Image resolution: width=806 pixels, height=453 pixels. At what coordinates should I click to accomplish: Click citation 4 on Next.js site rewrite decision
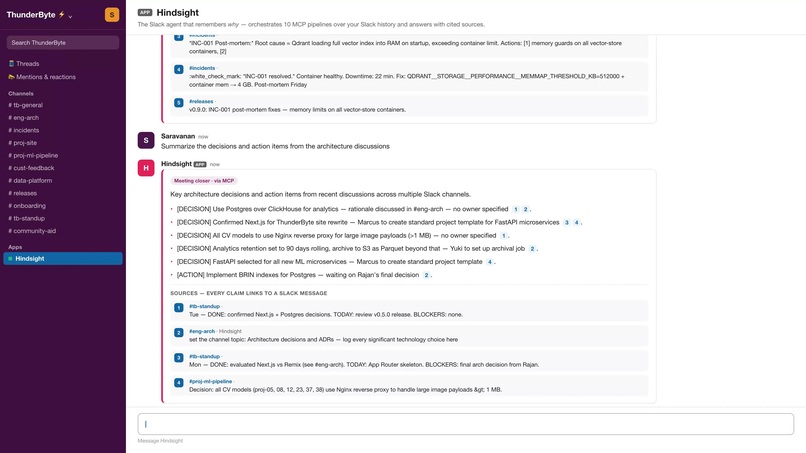(x=577, y=223)
